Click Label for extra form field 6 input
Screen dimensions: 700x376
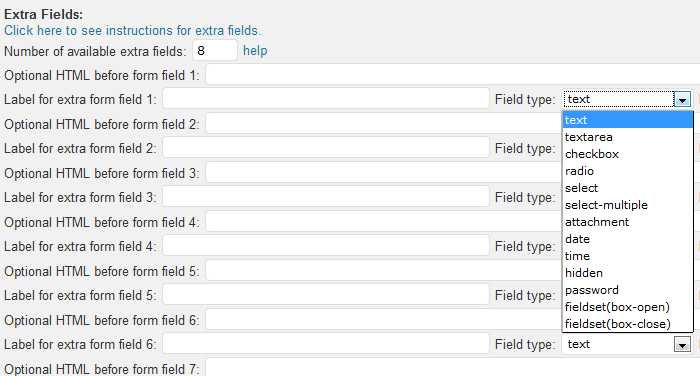coord(326,344)
